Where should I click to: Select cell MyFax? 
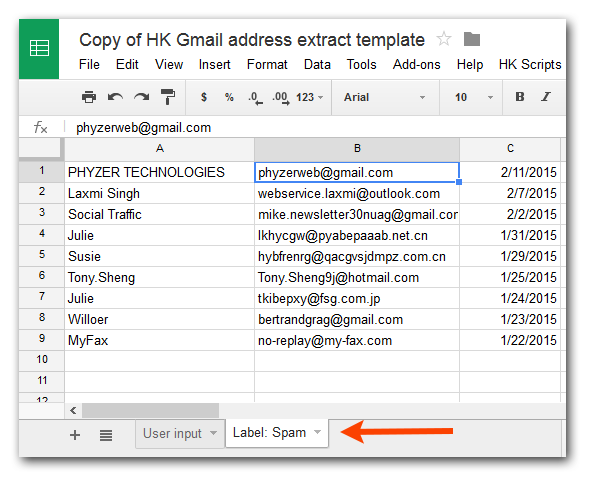(x=160, y=341)
